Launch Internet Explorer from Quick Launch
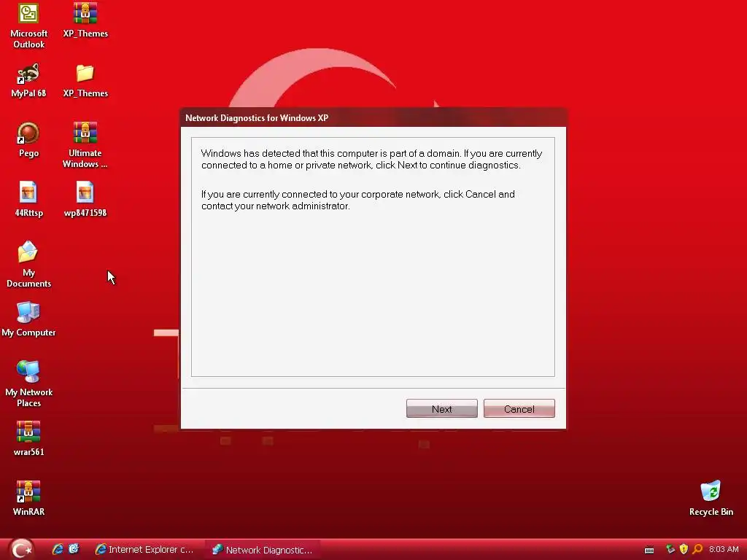The height and width of the screenshot is (560, 747). click(58, 550)
